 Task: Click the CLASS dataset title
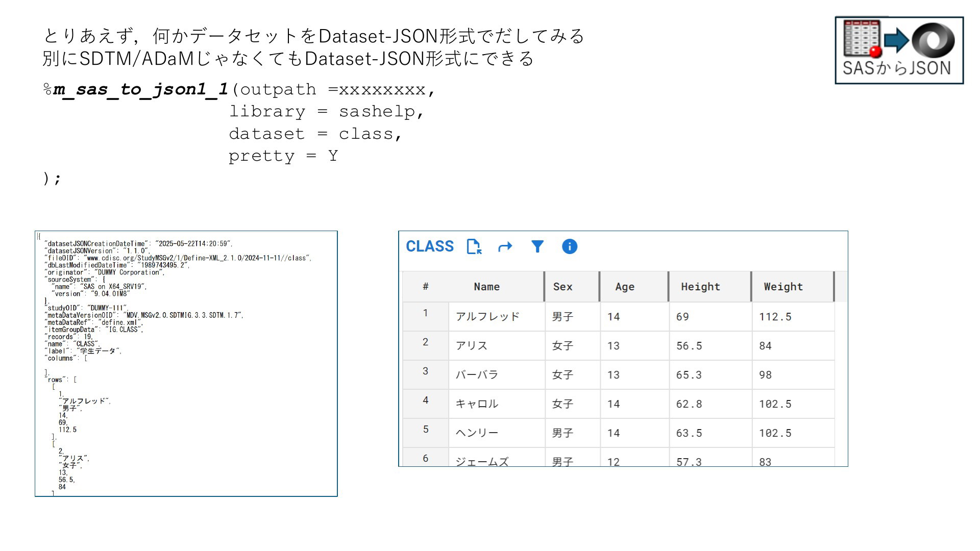[x=430, y=246]
